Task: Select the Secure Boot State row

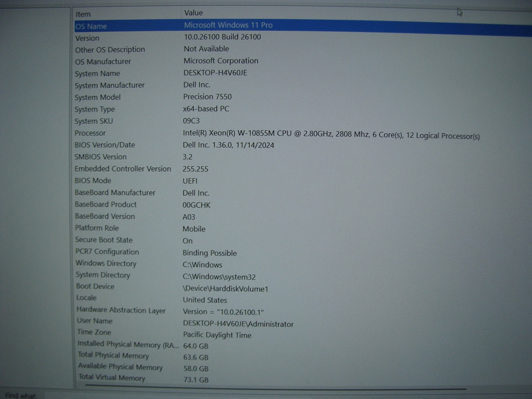Action: click(103, 240)
